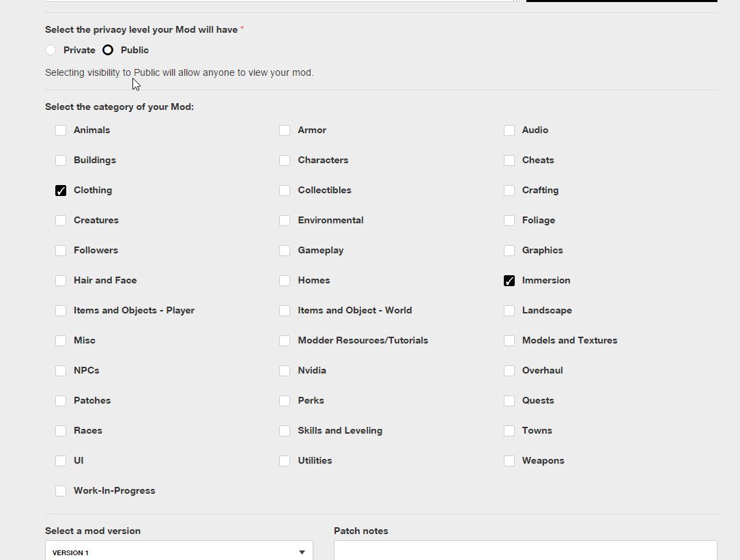Select the Public privacy radio button

(x=108, y=50)
